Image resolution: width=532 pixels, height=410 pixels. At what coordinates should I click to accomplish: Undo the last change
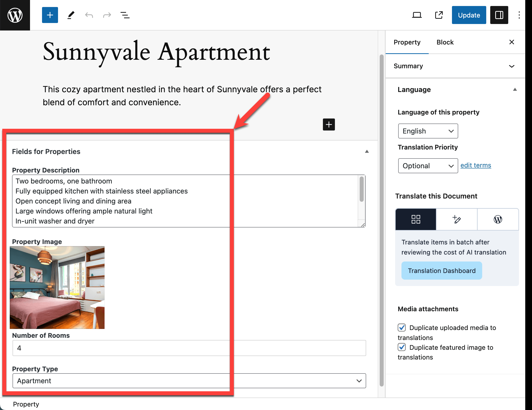pos(89,15)
